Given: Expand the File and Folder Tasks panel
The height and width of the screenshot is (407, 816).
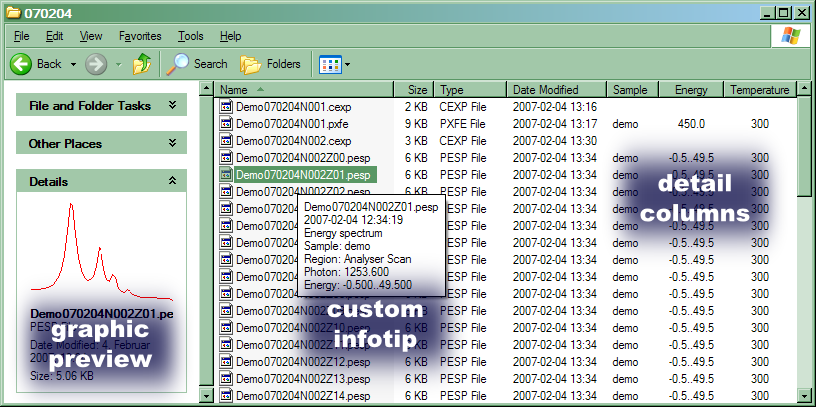Looking at the screenshot, I should 172,105.
